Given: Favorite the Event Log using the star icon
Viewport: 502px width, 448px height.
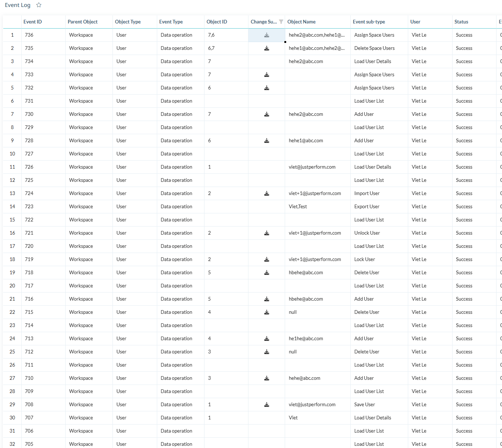Looking at the screenshot, I should click(38, 5).
